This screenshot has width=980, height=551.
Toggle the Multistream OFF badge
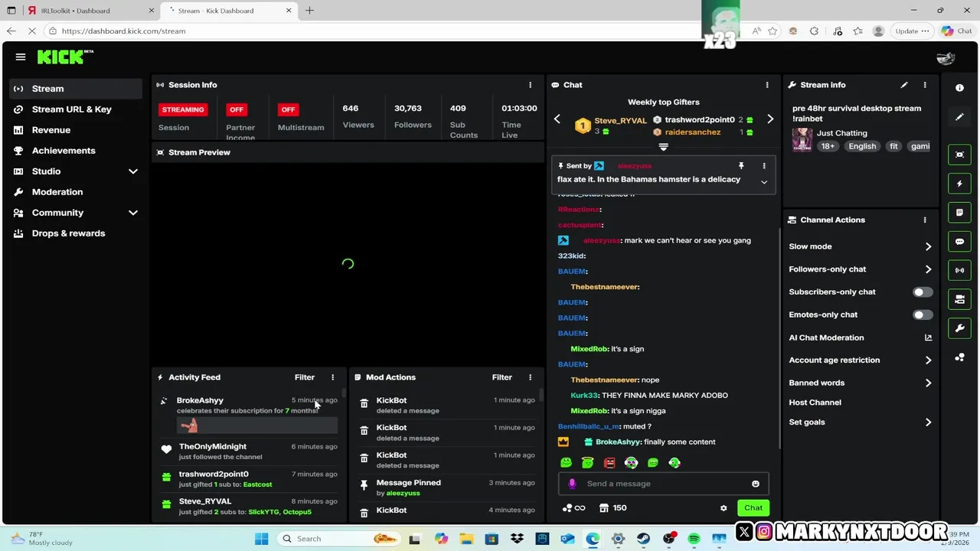pos(288,109)
